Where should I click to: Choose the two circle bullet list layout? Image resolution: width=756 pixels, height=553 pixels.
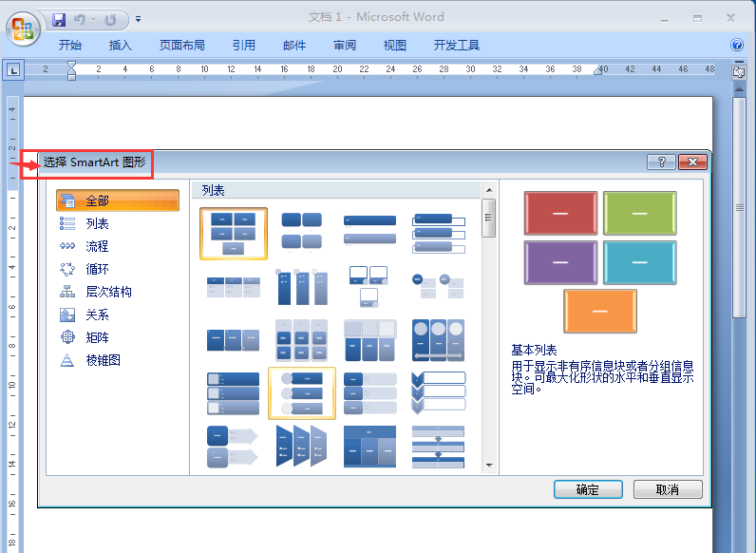[x=438, y=287]
